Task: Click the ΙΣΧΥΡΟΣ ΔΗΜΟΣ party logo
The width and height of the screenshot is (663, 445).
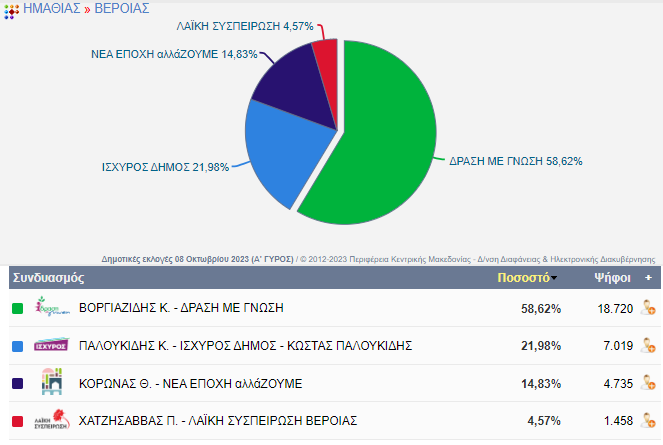Action: coord(51,346)
